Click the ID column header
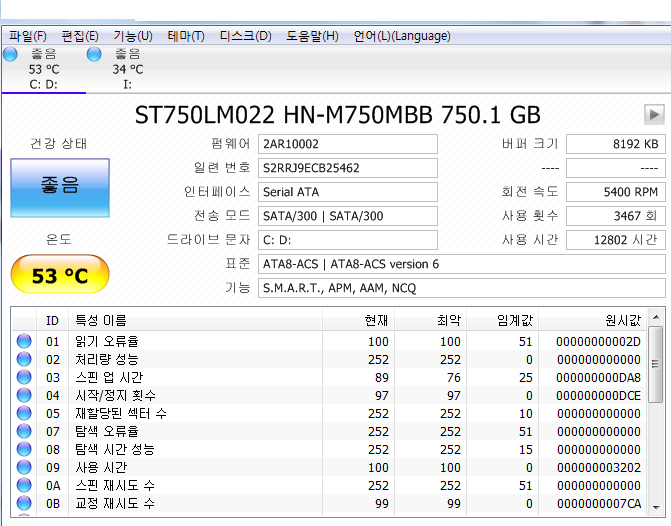Image resolution: width=671 pixels, height=526 pixels. tap(52, 320)
